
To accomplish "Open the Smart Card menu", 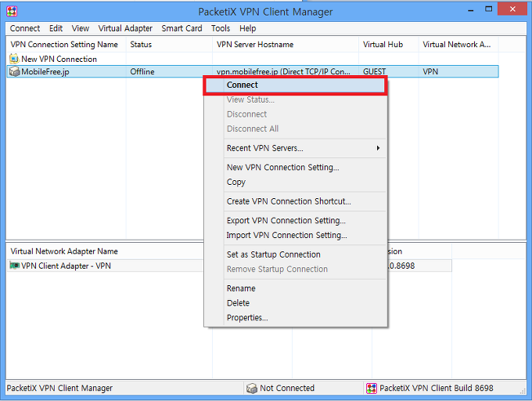I will [x=182, y=28].
